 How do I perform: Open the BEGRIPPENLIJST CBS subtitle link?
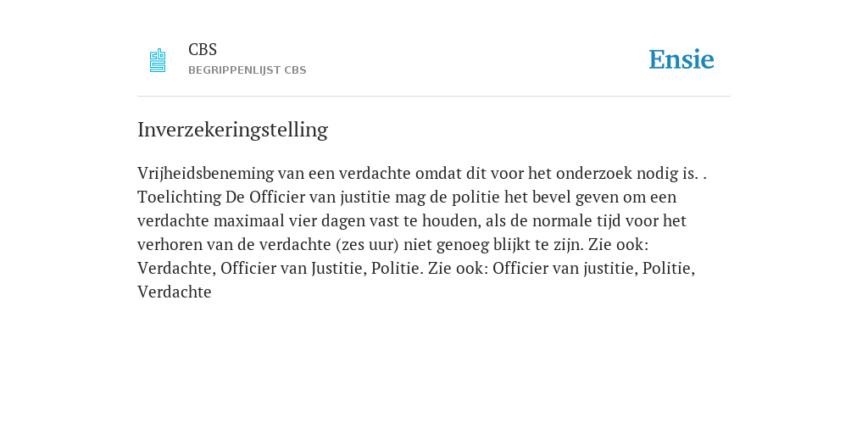coord(247,70)
